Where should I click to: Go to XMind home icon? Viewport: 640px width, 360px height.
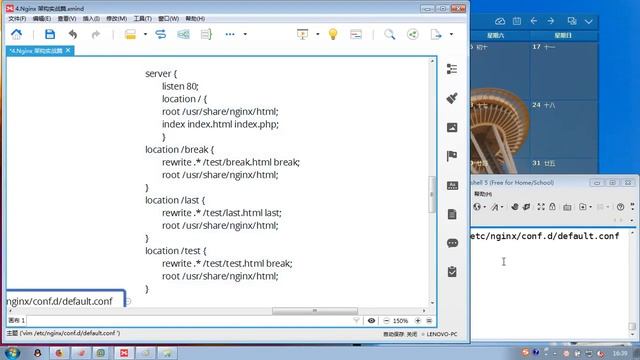pos(16,34)
